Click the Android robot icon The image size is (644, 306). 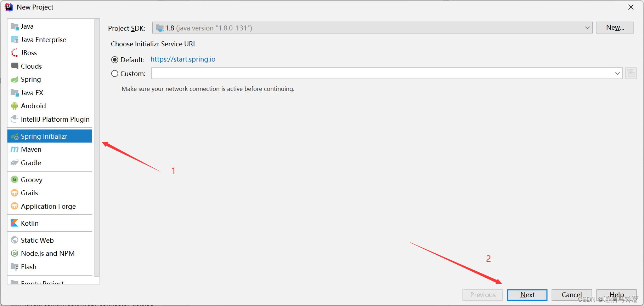15,106
